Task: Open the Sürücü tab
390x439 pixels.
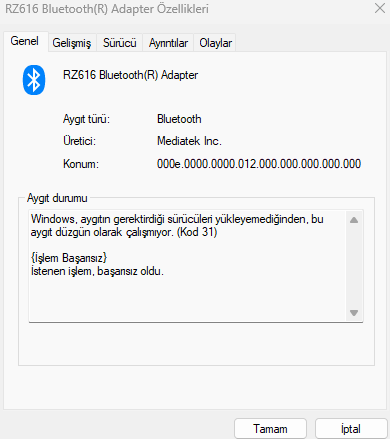Action: coord(119,43)
